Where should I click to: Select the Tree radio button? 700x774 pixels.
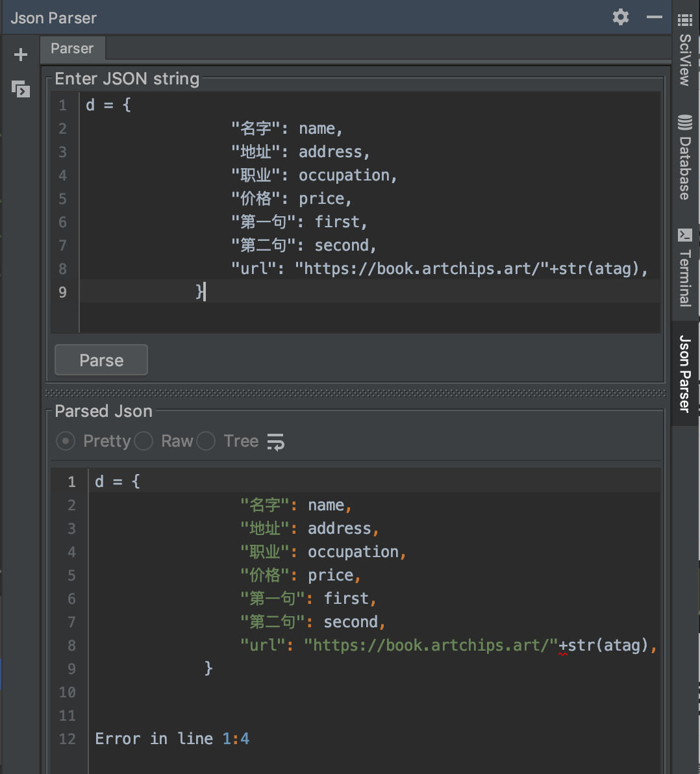point(206,442)
